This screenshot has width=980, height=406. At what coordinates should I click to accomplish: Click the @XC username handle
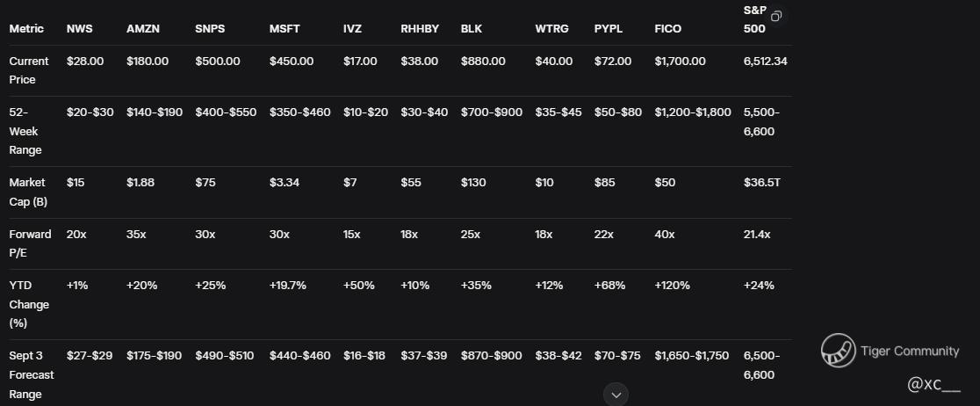click(x=933, y=386)
